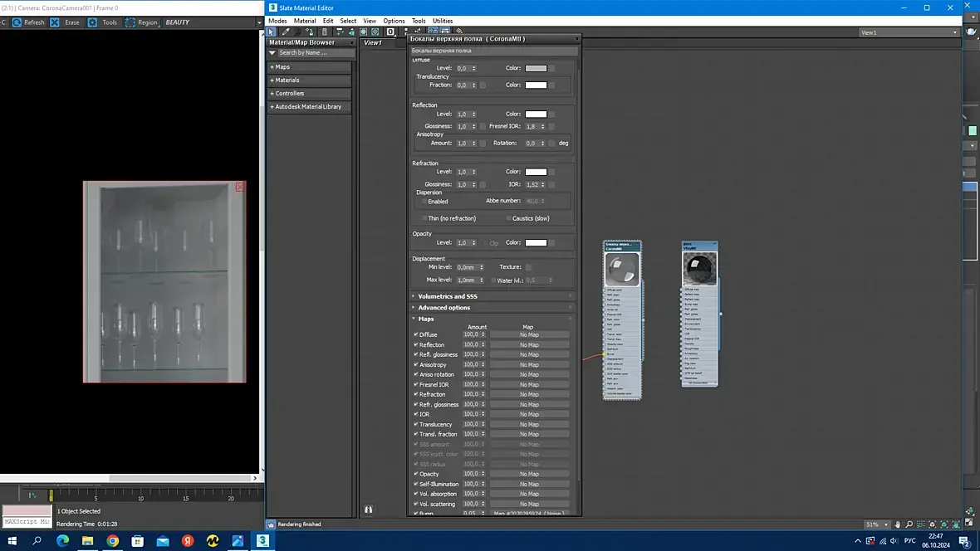This screenshot has height=551, width=980.
Task: Open the Utilities menu
Action: pyautogui.click(x=443, y=21)
